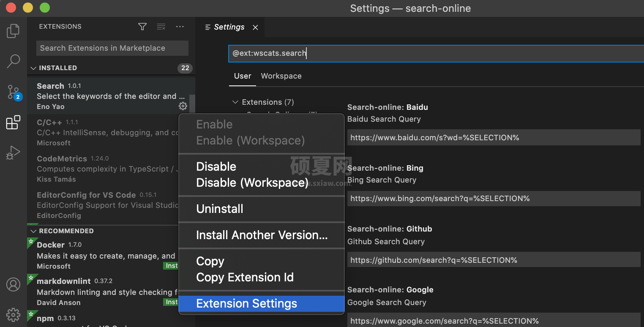Select the C/C++ extension entry
This screenshot has height=327, width=644.
103,132
